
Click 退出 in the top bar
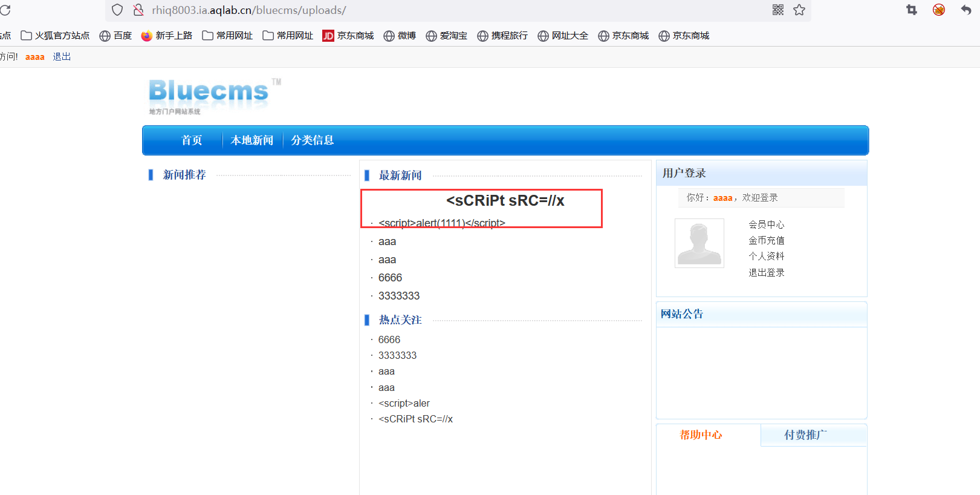[62, 57]
